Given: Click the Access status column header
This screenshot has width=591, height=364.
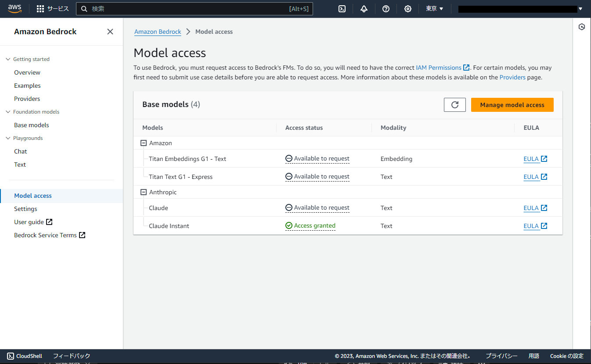Looking at the screenshot, I should pyautogui.click(x=304, y=128).
